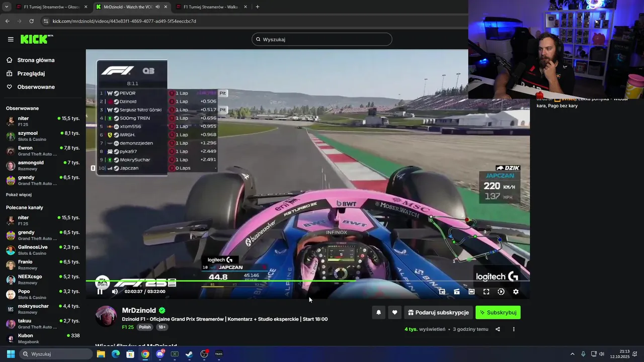This screenshot has height=362, width=644.
Task: Mute the video player volume
Action: point(115,292)
